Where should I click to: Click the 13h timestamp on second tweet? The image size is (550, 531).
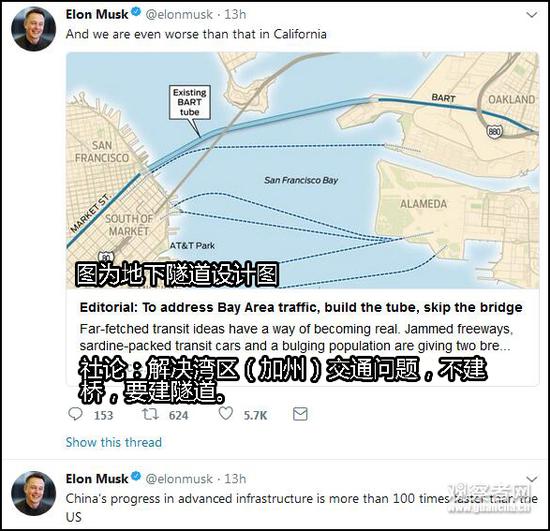click(235, 479)
